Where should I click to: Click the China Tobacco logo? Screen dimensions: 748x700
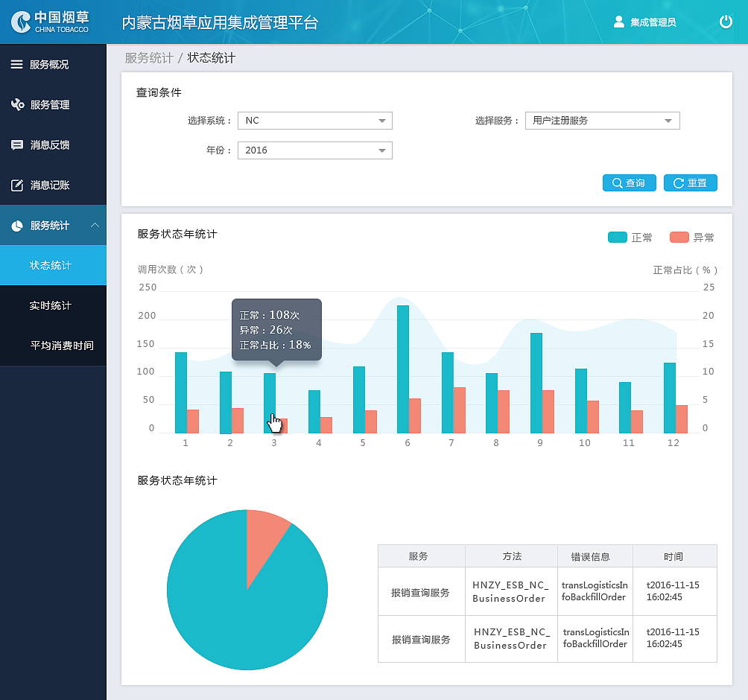point(50,22)
